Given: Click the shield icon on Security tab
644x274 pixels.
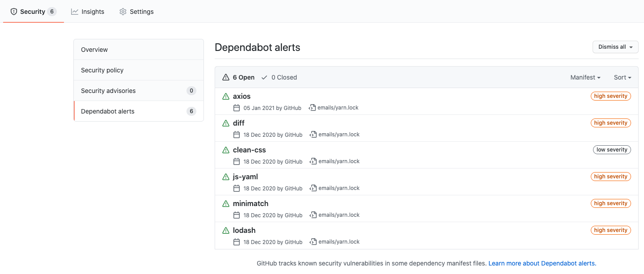Looking at the screenshot, I should click(x=14, y=12).
